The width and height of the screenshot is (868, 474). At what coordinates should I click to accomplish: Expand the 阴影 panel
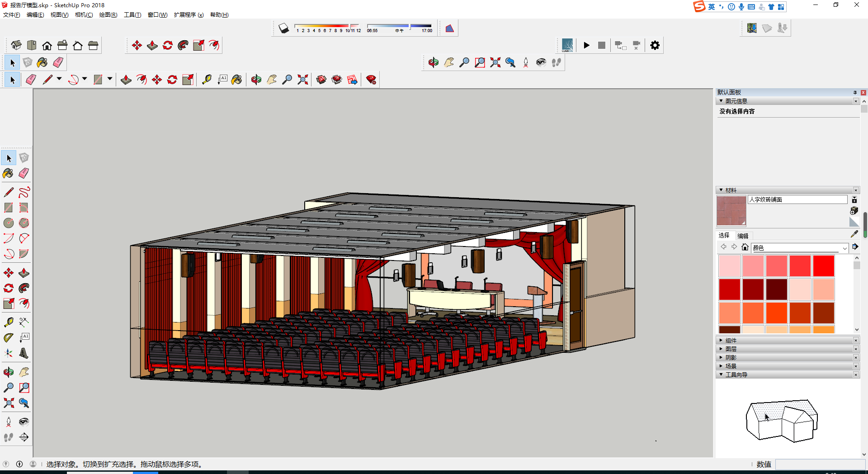(721, 357)
